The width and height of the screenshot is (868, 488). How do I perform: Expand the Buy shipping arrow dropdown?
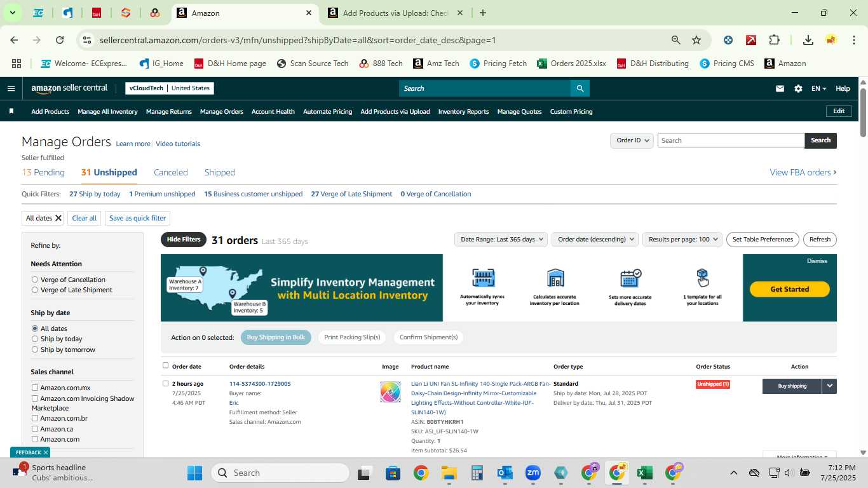tap(829, 386)
